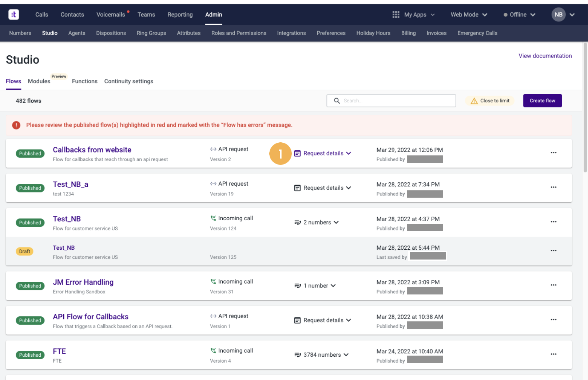Open the Web Mode dropdown
This screenshot has height=380, width=588.
[469, 15]
